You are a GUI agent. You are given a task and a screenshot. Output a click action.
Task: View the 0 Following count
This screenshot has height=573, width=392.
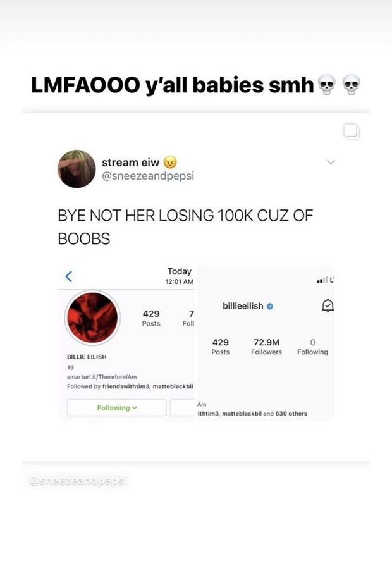click(312, 347)
